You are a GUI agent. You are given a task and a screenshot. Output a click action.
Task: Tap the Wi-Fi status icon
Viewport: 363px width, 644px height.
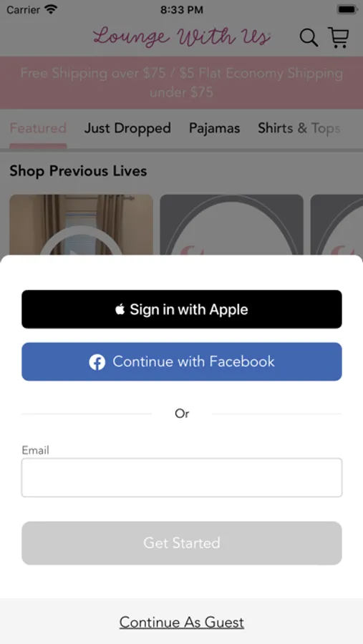tap(51, 9)
